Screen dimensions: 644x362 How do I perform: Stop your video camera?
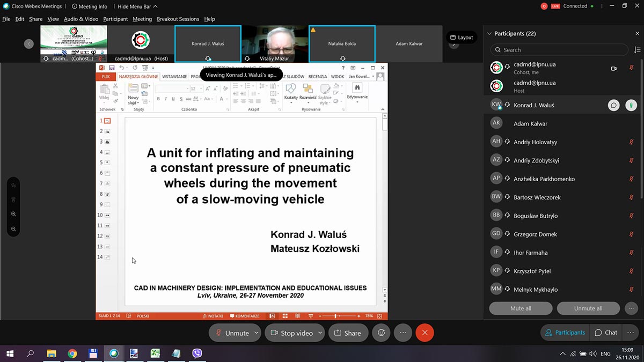coord(291,333)
